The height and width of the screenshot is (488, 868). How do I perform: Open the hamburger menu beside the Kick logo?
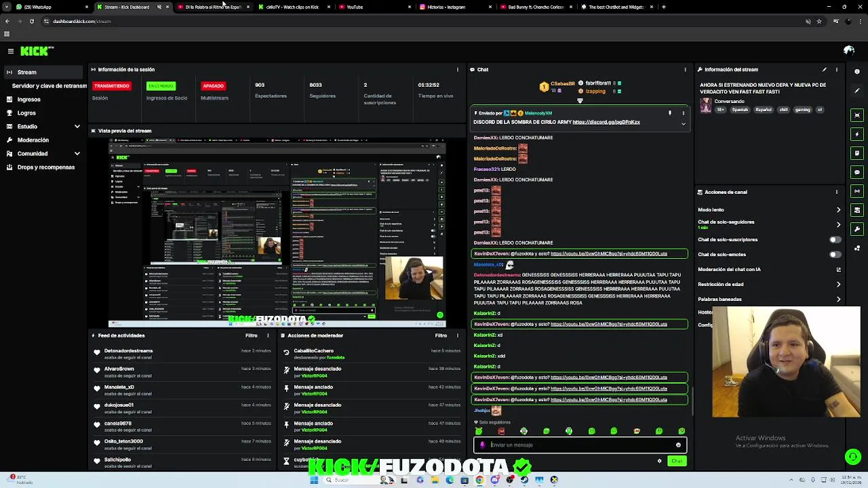(10, 51)
